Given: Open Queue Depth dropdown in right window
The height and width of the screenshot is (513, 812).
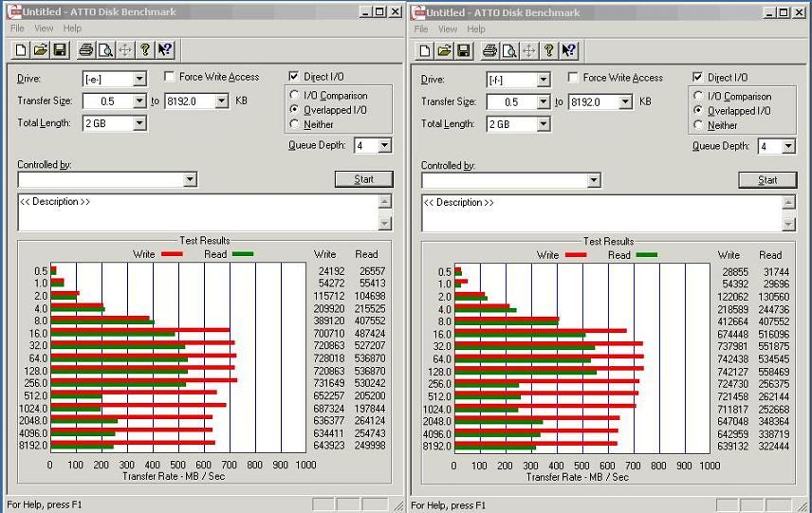Looking at the screenshot, I should (788, 147).
